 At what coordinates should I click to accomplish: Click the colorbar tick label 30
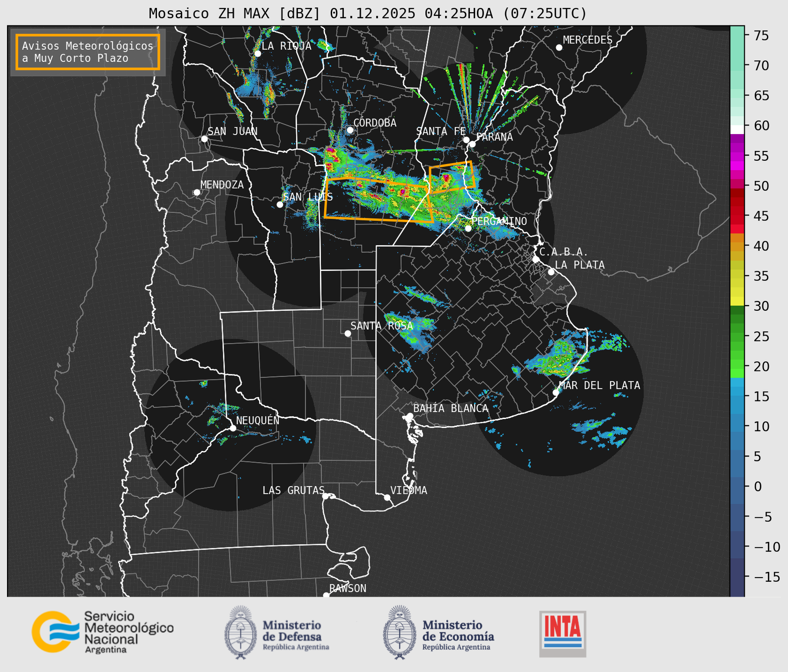coord(762,307)
